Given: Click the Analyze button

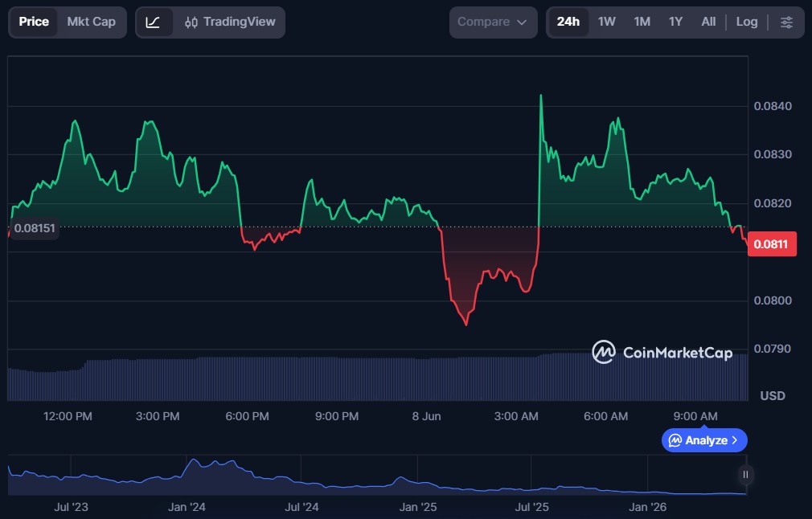Looking at the screenshot, I should (x=703, y=440).
